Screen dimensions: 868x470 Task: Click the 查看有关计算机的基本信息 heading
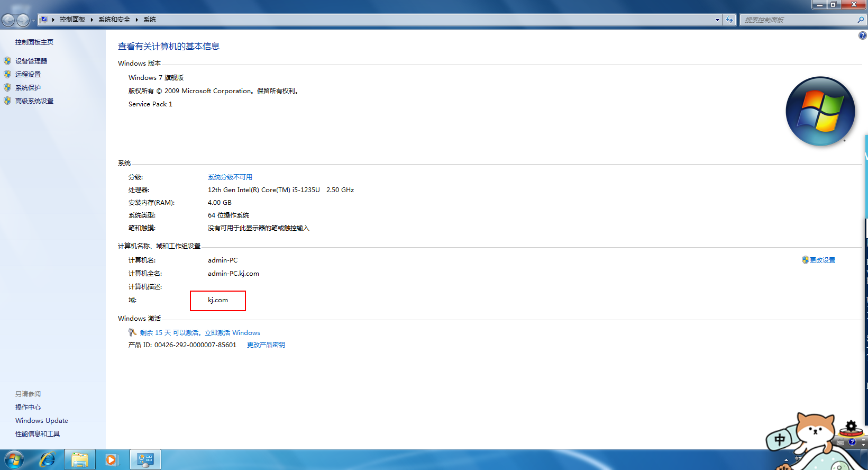click(x=169, y=47)
